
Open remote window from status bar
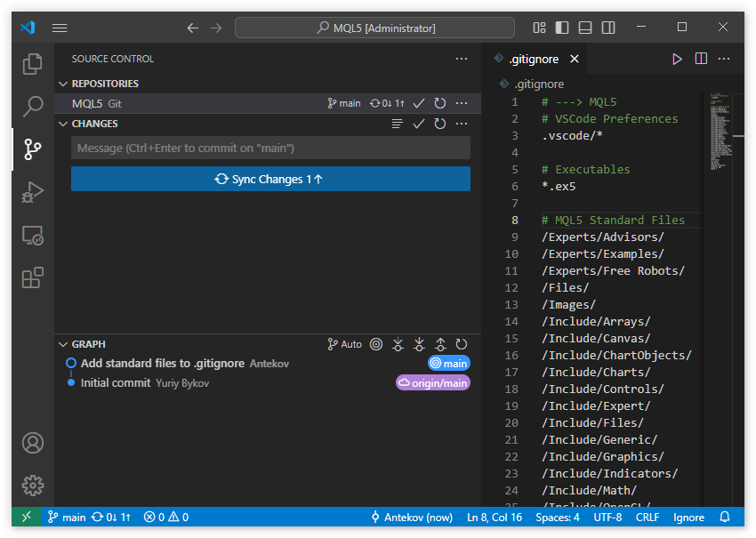(x=27, y=517)
